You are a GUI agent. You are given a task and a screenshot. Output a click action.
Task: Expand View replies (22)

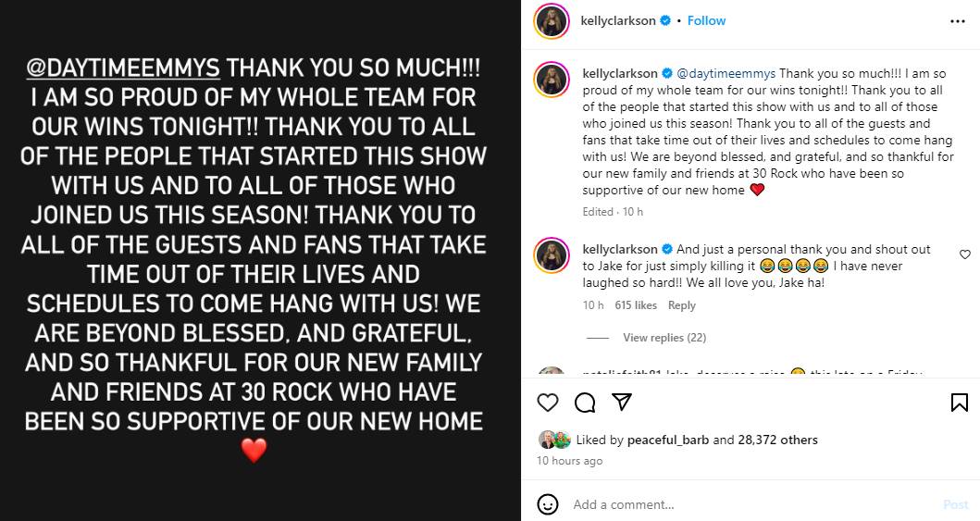tap(664, 338)
